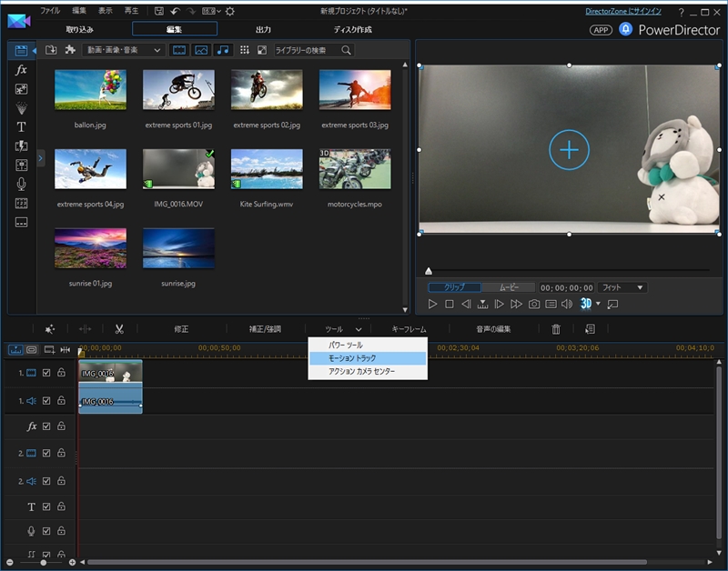Click the 音声の編集 button
Image resolution: width=728 pixels, height=571 pixels.
pyautogui.click(x=493, y=329)
